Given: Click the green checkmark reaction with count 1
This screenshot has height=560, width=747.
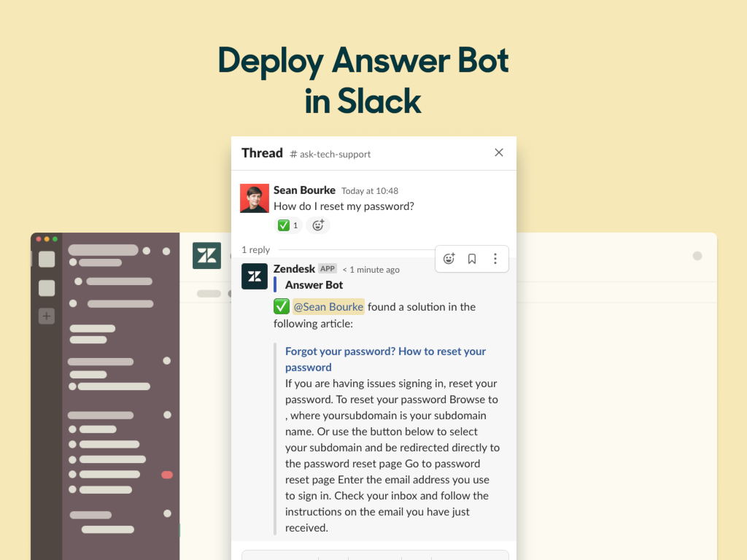Looking at the screenshot, I should 288,225.
